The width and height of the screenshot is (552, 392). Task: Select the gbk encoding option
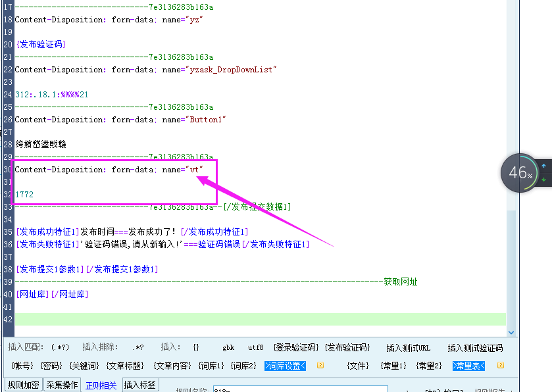click(x=228, y=347)
